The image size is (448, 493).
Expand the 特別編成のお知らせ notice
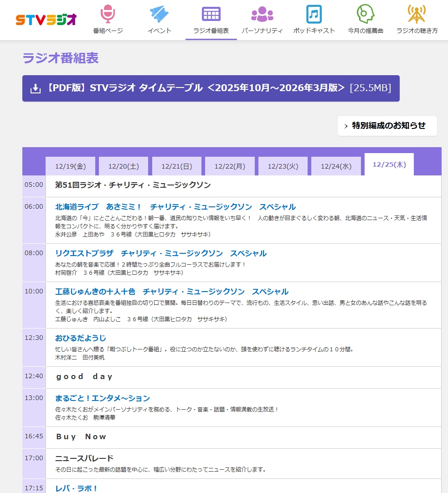pyautogui.click(x=387, y=126)
